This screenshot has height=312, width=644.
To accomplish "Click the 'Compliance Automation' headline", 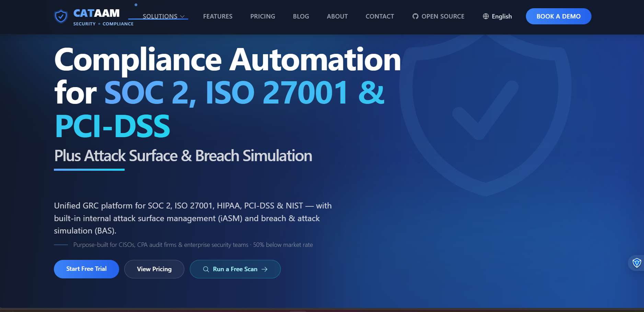I will [x=228, y=60].
